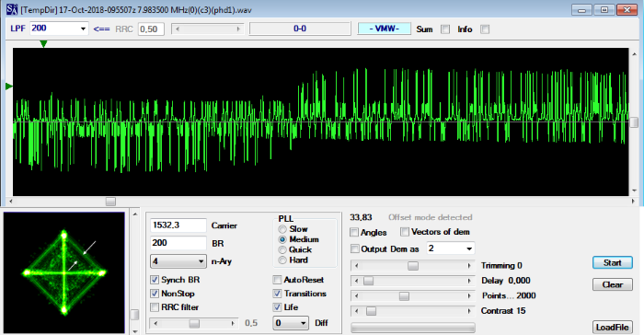This screenshot has width=644, height=335.
Task: Click up arrow beside constellation panel
Action: (134, 214)
